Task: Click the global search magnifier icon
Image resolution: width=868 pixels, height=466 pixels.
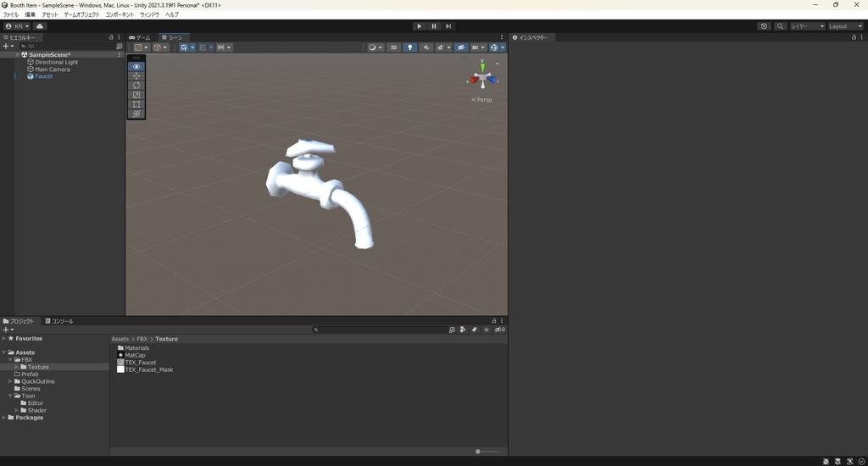Action: click(780, 26)
